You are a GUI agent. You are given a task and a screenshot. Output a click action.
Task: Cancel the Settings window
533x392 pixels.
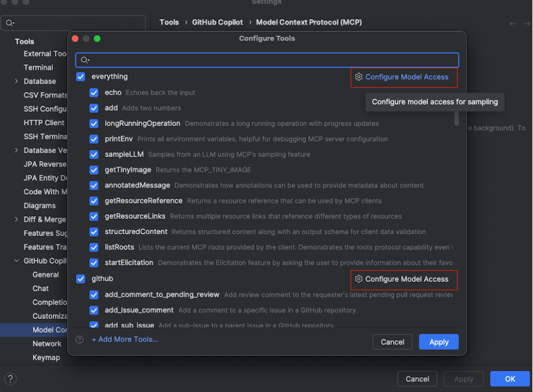tap(417, 379)
